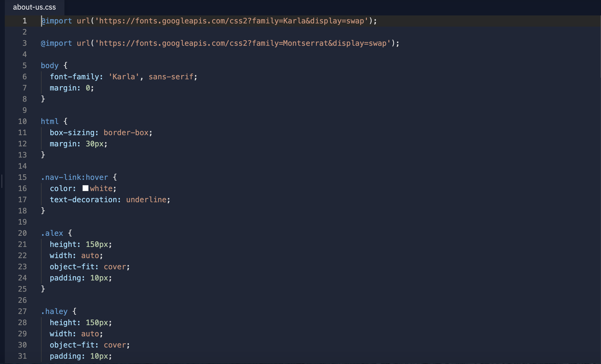Open the Karla Google Fonts URL
Viewport: 601px width, 364px height.
231,21
